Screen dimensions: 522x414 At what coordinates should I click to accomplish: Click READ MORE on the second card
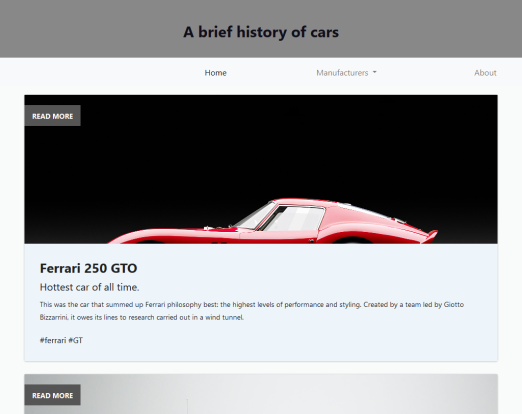(52, 395)
